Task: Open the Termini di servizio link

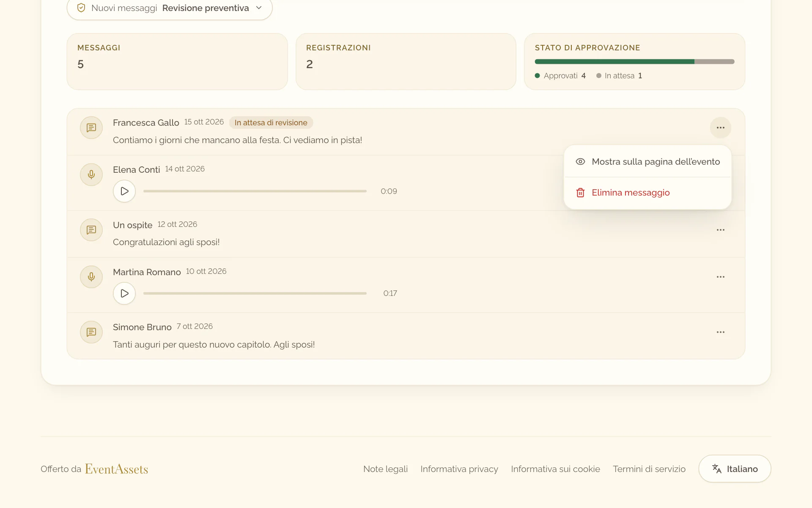Action: 649,469
